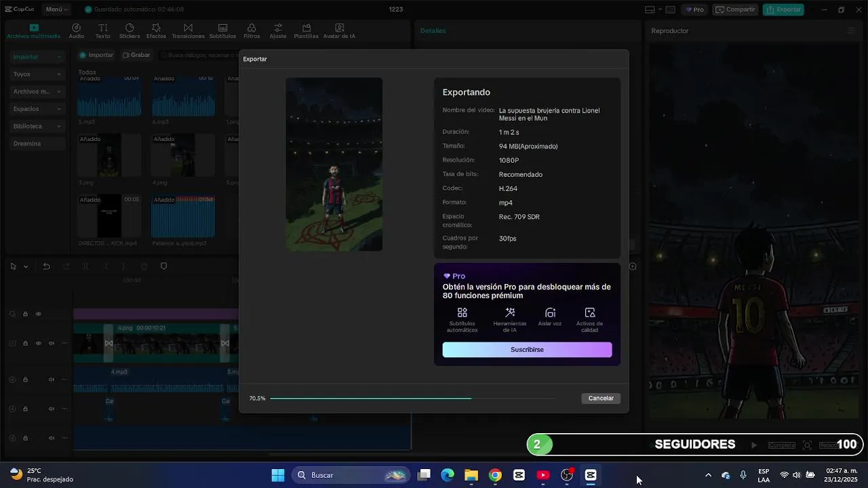
Task: Open the Plantillas panel
Action: point(307,31)
